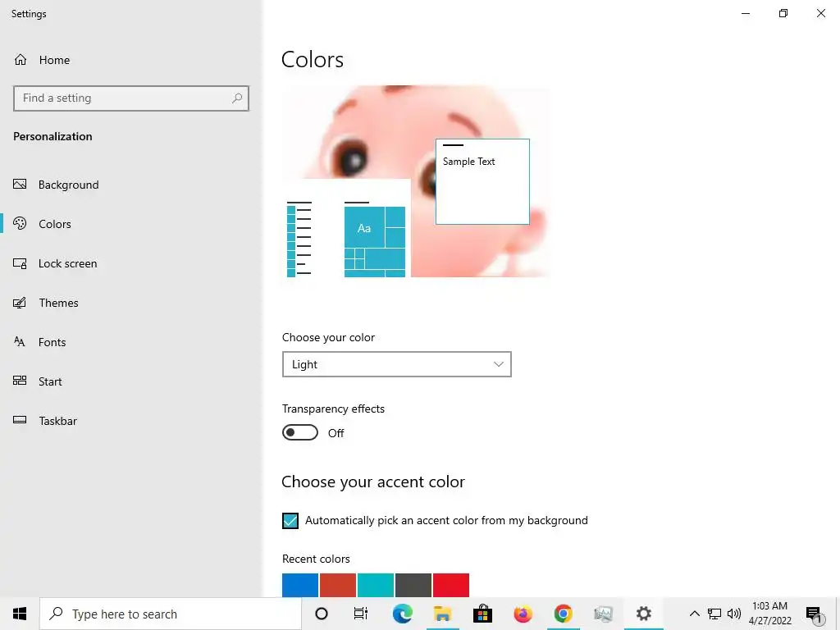Show hidden system tray icons

pyautogui.click(x=694, y=614)
